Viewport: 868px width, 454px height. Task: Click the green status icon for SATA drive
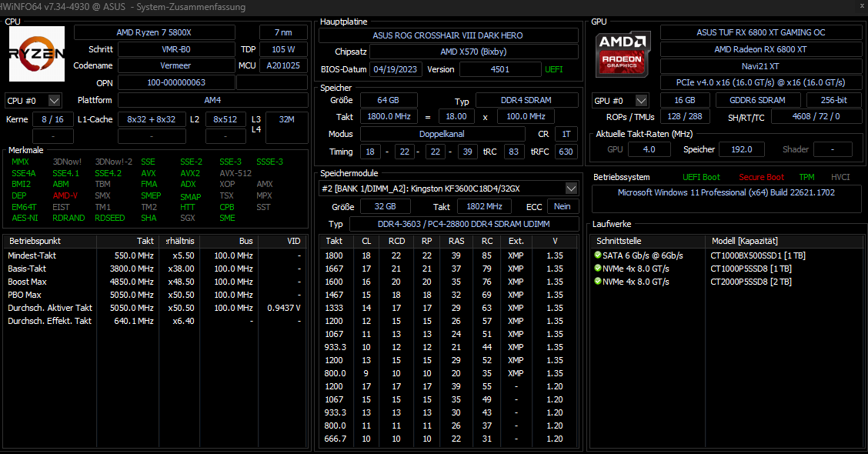coord(598,255)
